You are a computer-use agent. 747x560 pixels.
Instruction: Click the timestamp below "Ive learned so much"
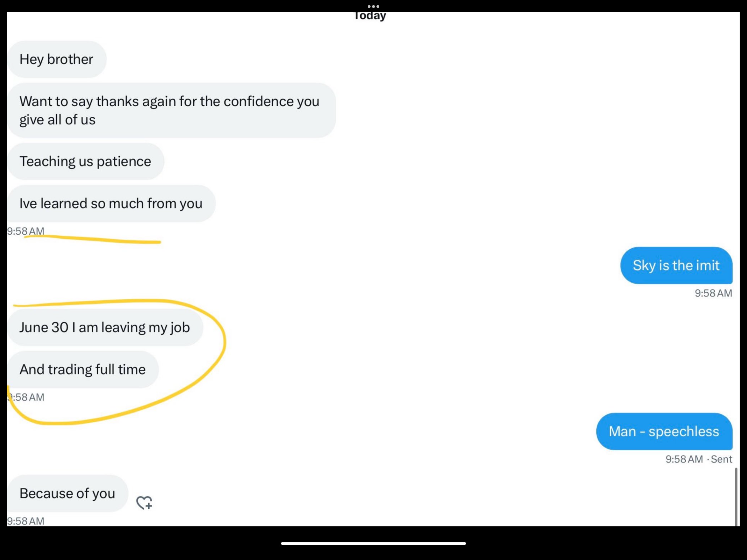[x=26, y=231]
